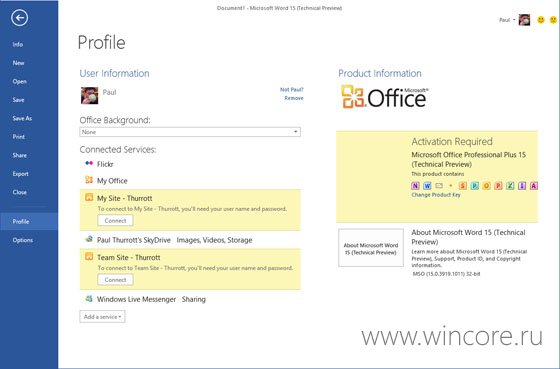Open the Share page
The image size is (560, 369).
click(x=20, y=155)
